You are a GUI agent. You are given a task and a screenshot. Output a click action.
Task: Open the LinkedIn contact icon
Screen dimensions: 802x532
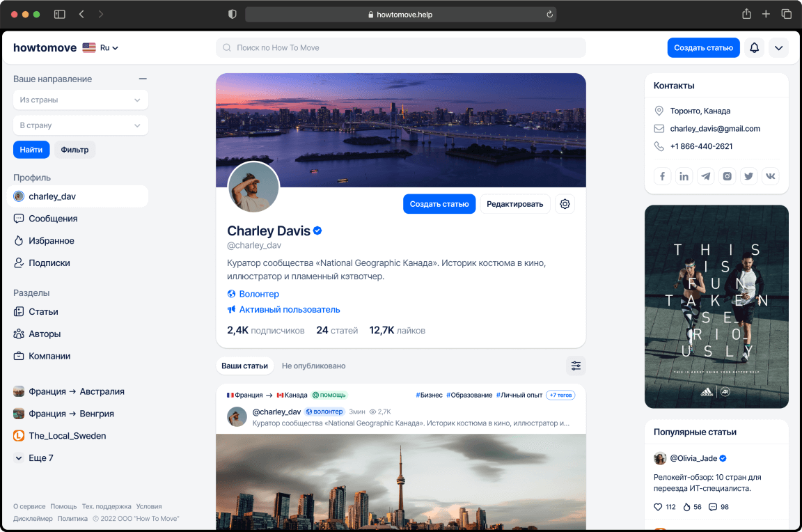point(684,176)
